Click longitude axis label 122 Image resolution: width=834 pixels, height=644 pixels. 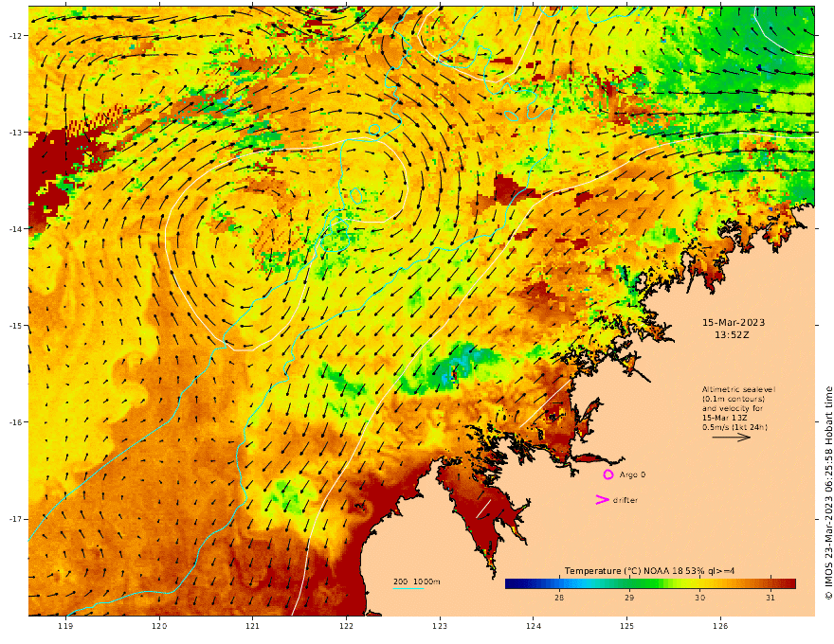(346, 626)
